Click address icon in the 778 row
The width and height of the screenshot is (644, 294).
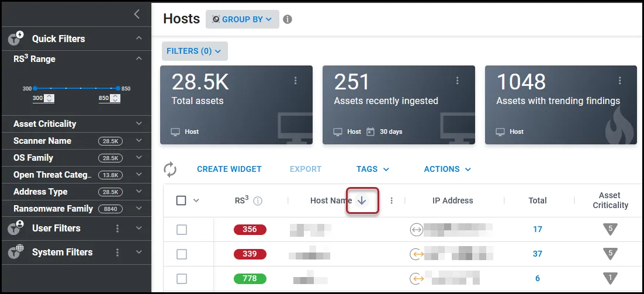[417, 278]
